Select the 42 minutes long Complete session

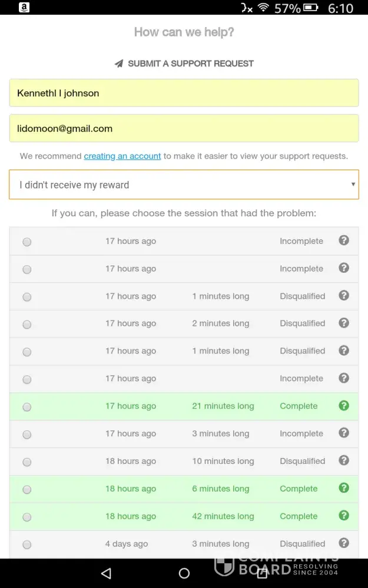[27, 517]
